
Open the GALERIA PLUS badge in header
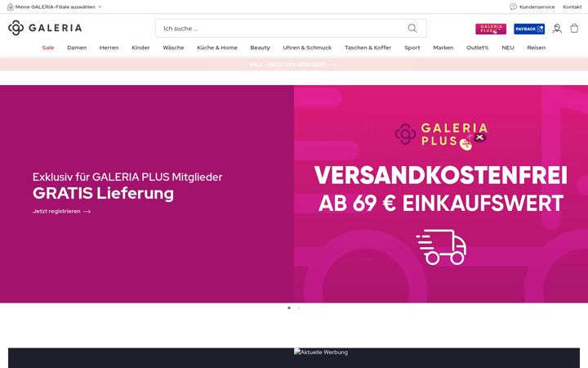(491, 29)
